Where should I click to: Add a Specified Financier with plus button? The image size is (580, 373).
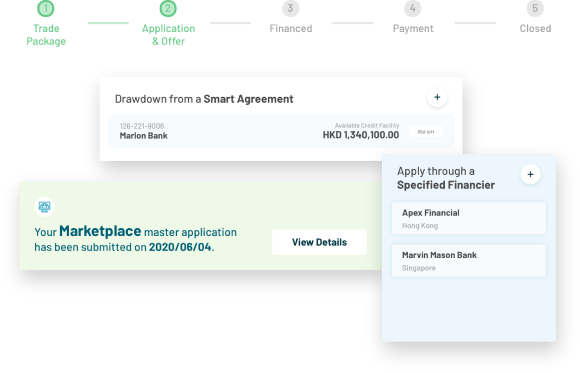(x=530, y=174)
